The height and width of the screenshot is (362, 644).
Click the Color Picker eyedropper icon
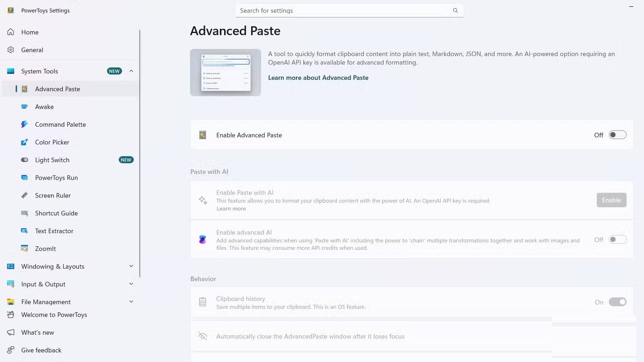coord(25,142)
